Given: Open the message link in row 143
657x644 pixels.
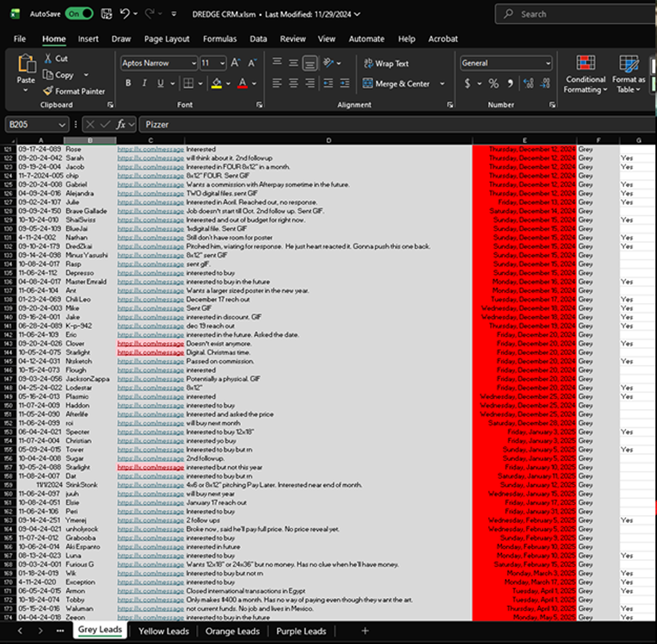Looking at the screenshot, I should pyautogui.click(x=151, y=344).
